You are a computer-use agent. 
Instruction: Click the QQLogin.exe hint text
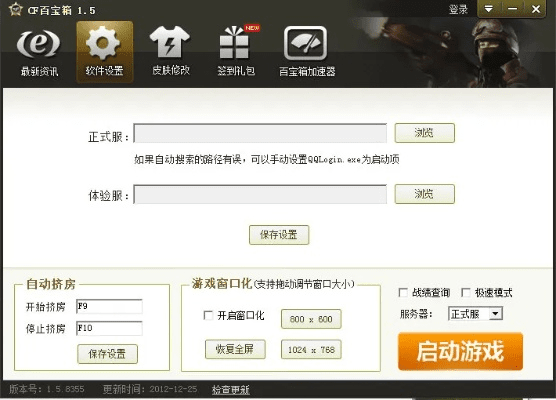[x=266, y=159]
